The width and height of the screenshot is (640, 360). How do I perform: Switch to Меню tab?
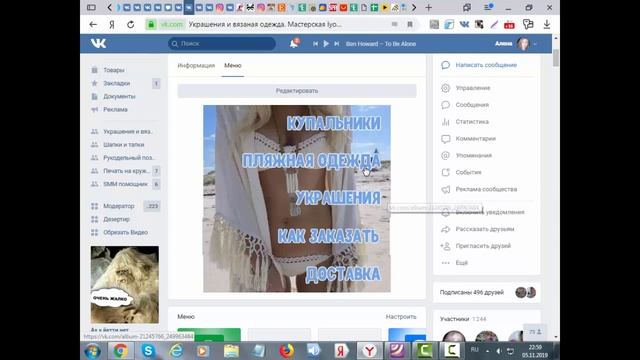click(x=233, y=65)
